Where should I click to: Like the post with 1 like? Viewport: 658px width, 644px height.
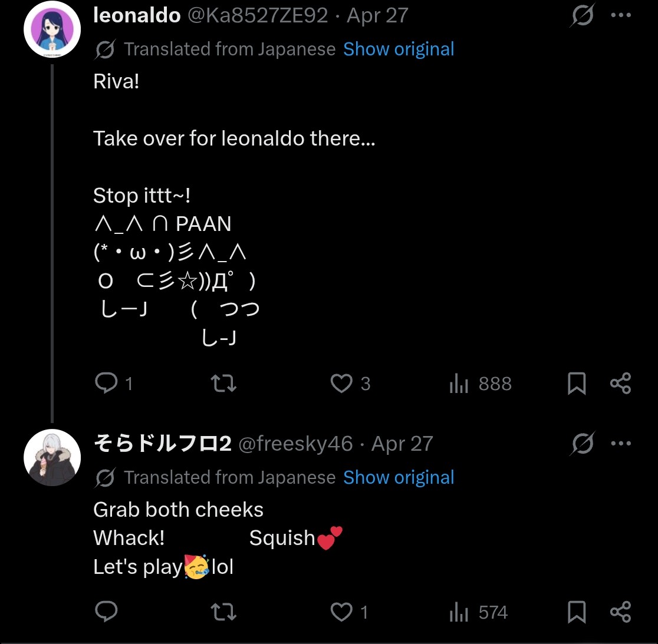tap(341, 612)
